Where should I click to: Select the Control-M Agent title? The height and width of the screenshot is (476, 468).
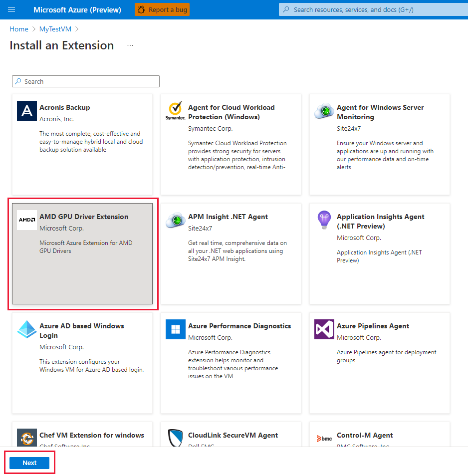(x=365, y=435)
